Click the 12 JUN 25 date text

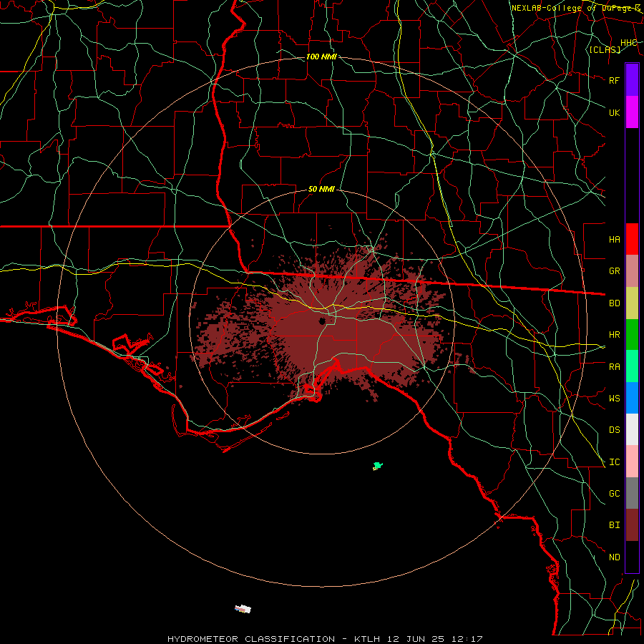coord(415,639)
